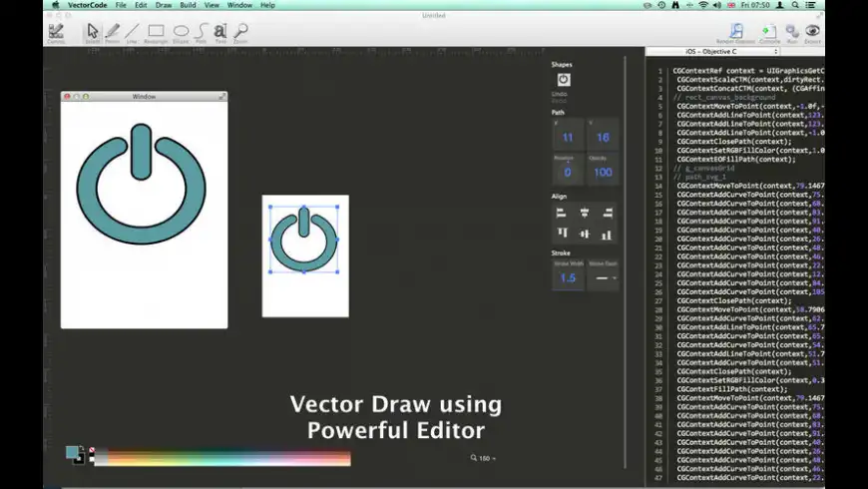868x489 pixels.
Task: Open the Help menu
Action: (x=267, y=5)
